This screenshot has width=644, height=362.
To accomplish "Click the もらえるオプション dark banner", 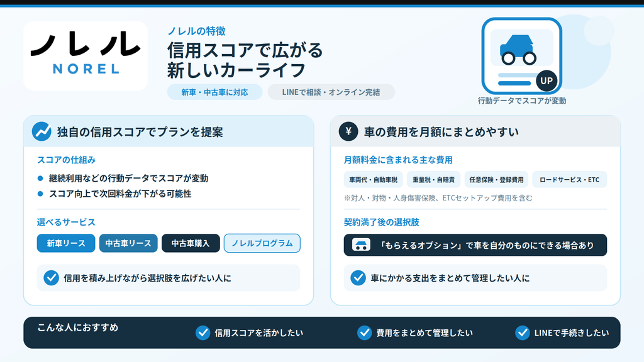I will point(475,245).
